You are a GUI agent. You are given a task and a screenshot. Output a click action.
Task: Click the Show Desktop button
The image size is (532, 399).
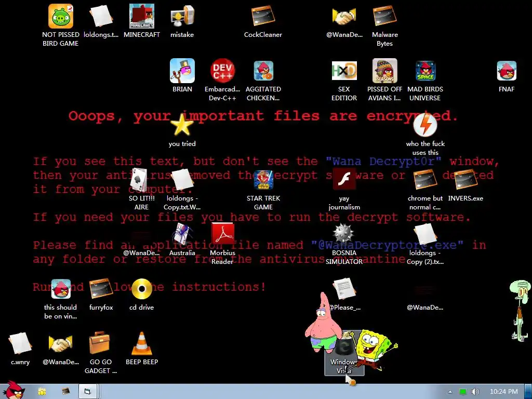tap(528, 392)
